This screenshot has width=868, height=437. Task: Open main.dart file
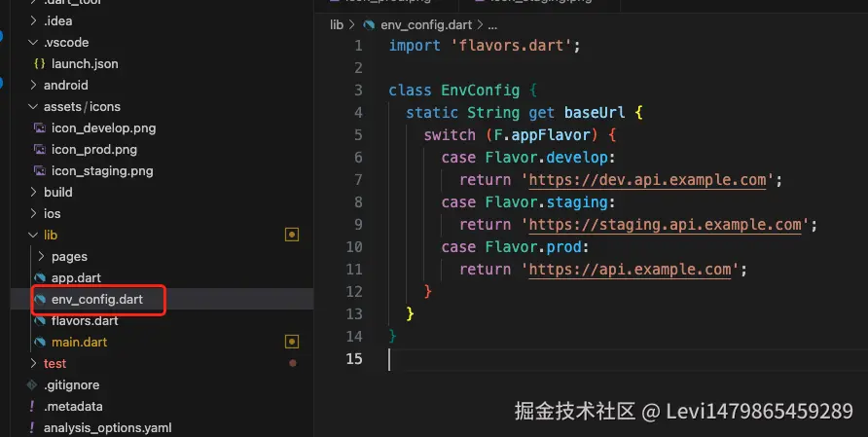pyautogui.click(x=79, y=343)
